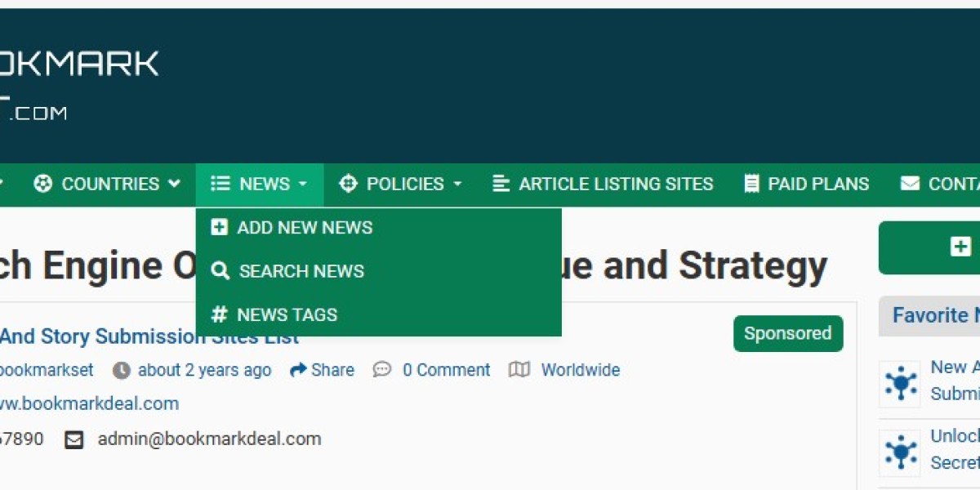Open the Paid Plans page
This screenshot has height=490, width=980.
[x=807, y=184]
